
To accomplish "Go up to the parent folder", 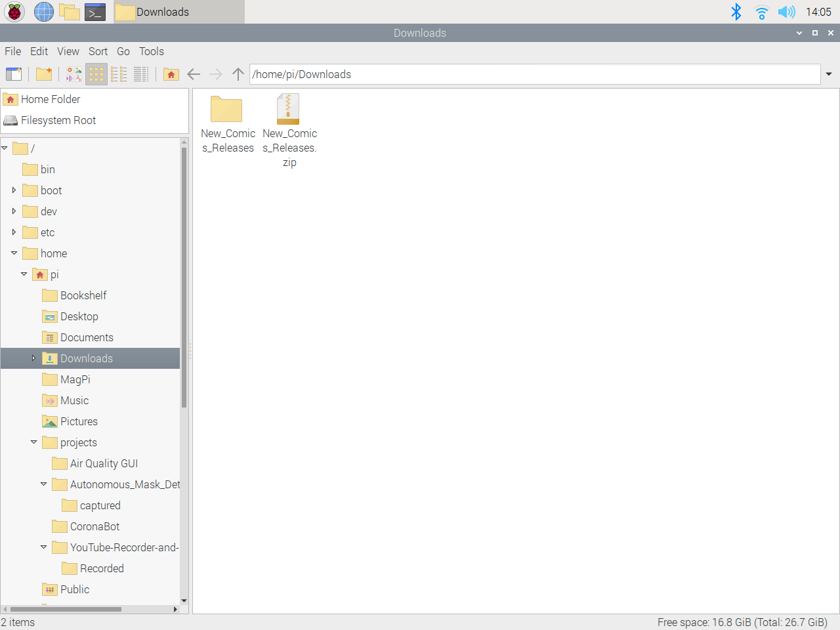I will pyautogui.click(x=238, y=74).
